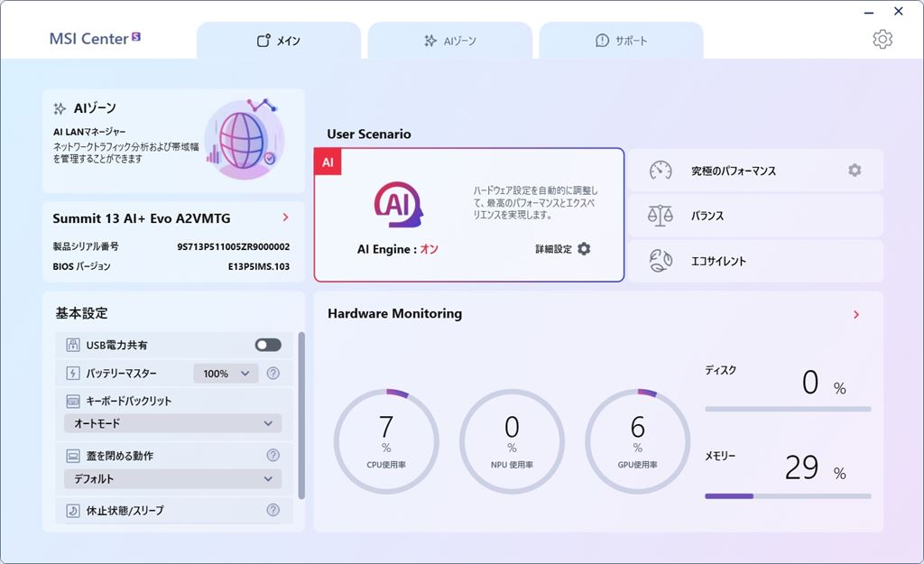Click the Eco Silent leaf icon
The height and width of the screenshot is (564, 924).
(661, 261)
